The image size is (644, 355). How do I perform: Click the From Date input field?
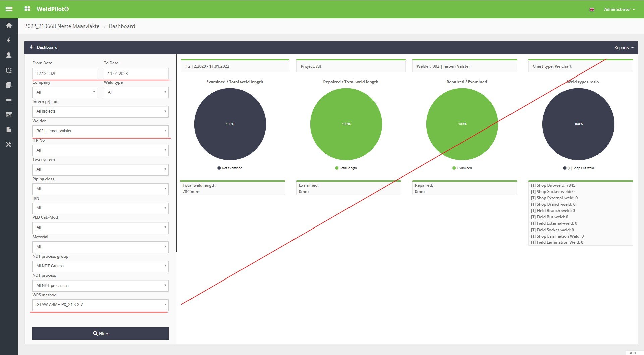click(64, 73)
